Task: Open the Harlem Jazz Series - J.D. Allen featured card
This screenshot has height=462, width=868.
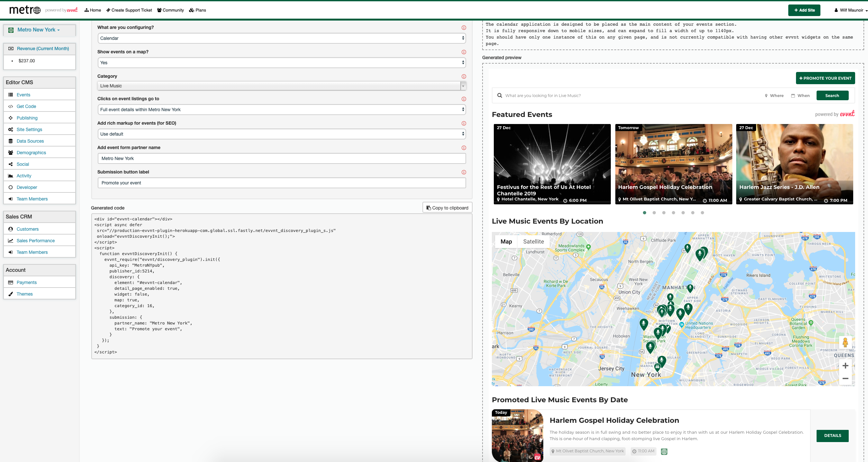Action: point(795,164)
